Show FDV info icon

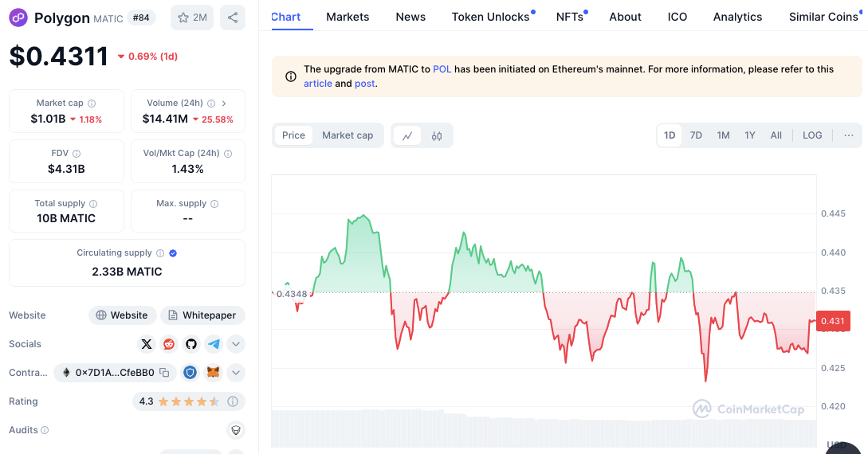[77, 154]
